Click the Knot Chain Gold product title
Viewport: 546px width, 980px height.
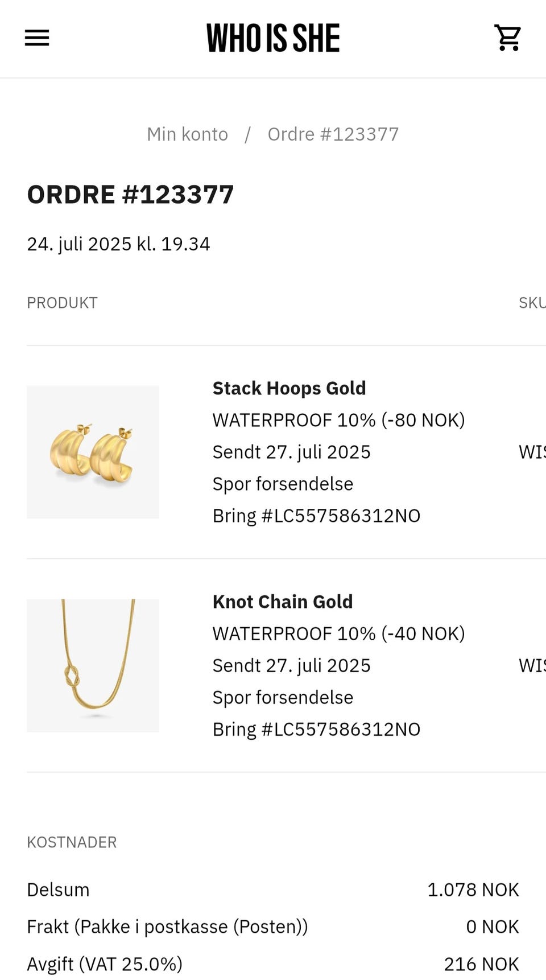coord(283,602)
